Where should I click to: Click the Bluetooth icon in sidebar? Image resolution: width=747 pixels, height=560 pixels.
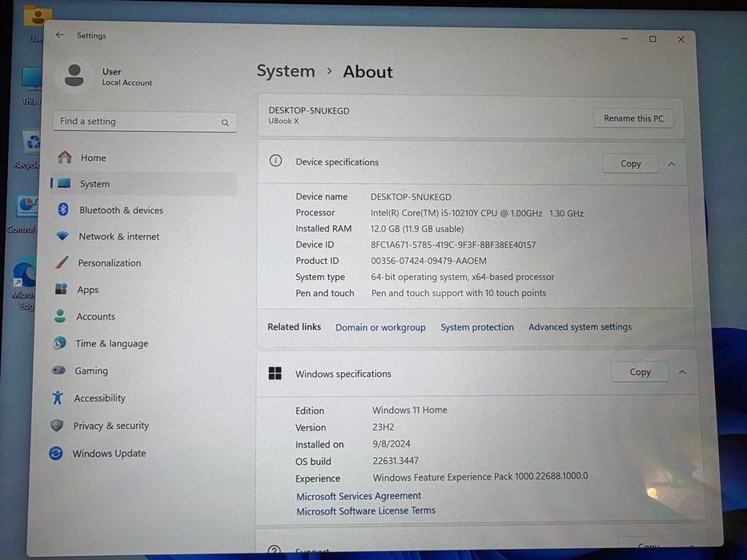pyautogui.click(x=63, y=209)
